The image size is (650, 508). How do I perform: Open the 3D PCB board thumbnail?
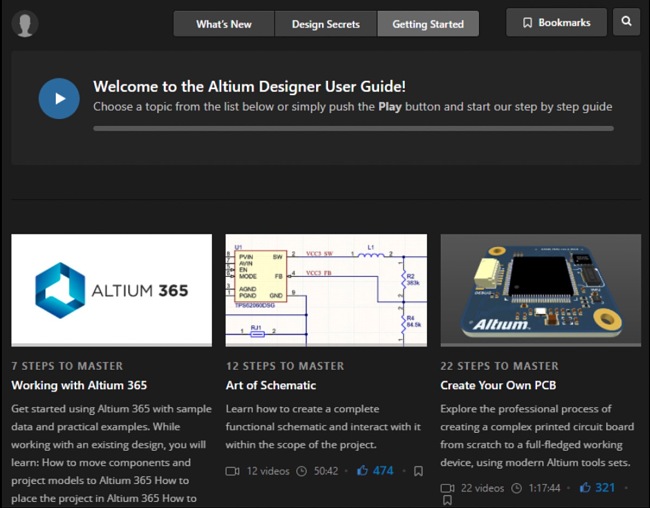[541, 290]
